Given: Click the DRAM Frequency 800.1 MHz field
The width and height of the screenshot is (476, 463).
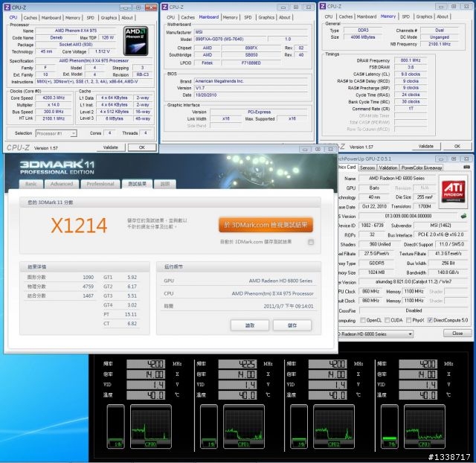Looking at the screenshot, I should pos(411,60).
